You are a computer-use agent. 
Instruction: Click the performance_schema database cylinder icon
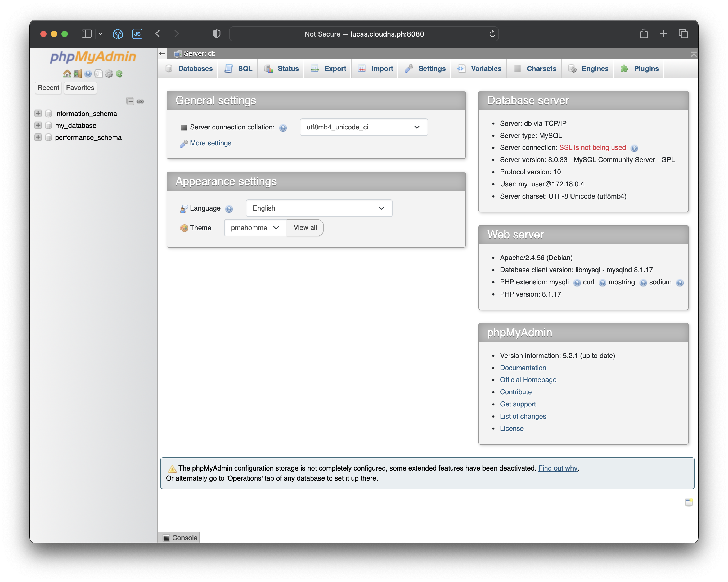click(x=48, y=137)
